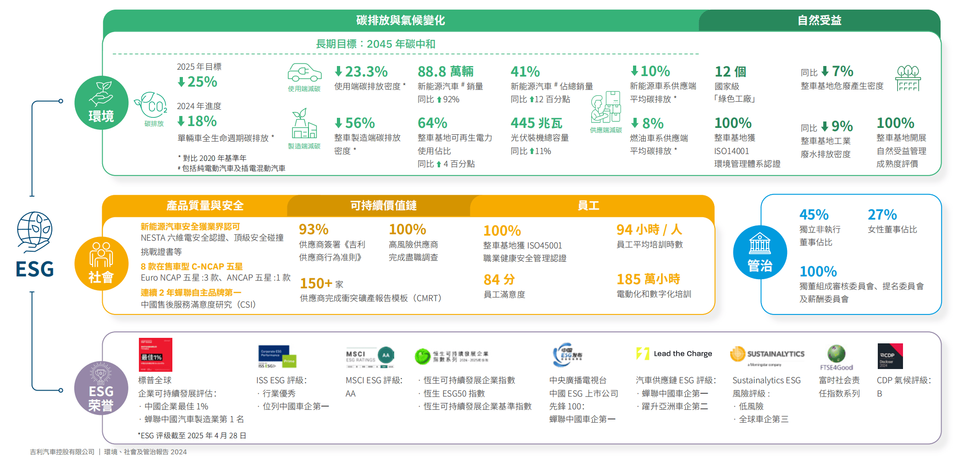980x463 pixels.
Task: Click the MSCI ESG Ratings AA logo
Action: [369, 357]
